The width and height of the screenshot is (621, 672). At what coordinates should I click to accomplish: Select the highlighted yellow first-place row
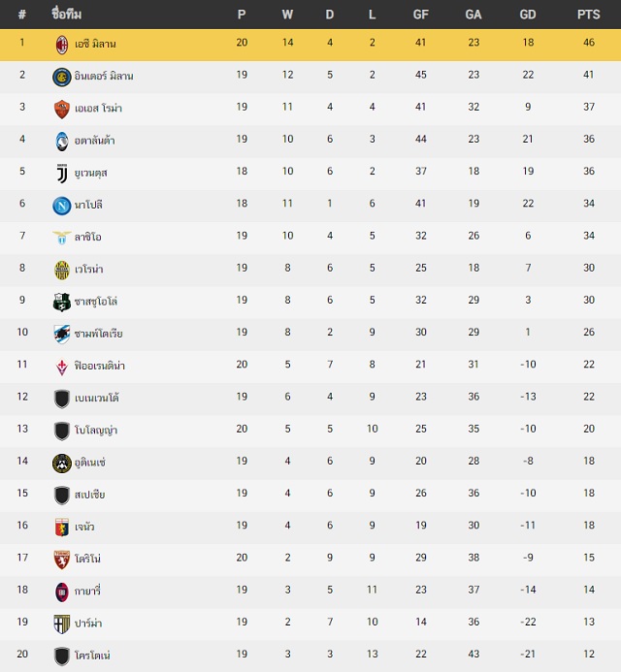coord(310,45)
